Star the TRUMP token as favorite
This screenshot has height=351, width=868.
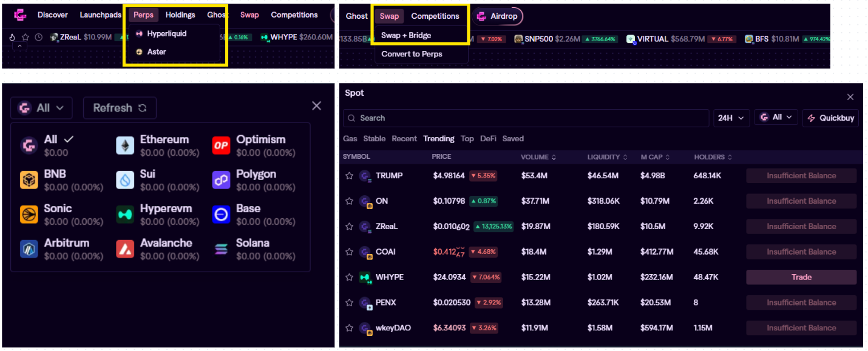(x=349, y=176)
